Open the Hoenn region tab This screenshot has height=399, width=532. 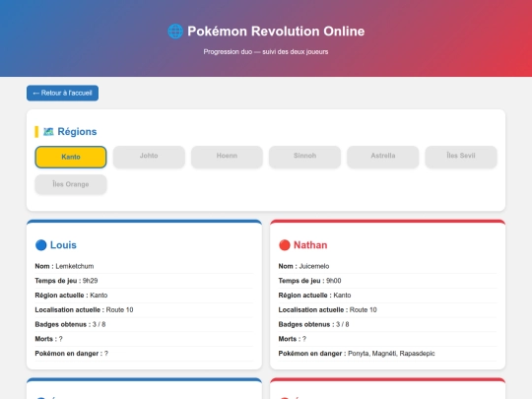[x=227, y=157]
